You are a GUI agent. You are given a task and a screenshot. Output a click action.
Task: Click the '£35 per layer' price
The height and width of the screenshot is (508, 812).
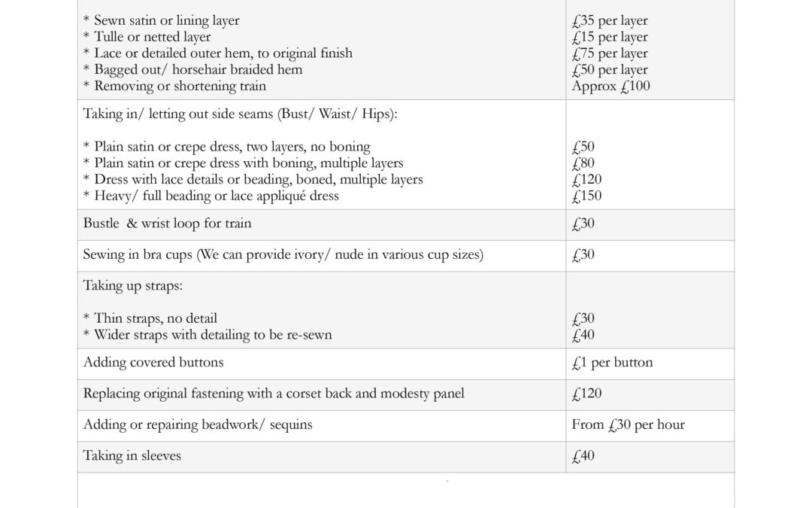[609, 20]
